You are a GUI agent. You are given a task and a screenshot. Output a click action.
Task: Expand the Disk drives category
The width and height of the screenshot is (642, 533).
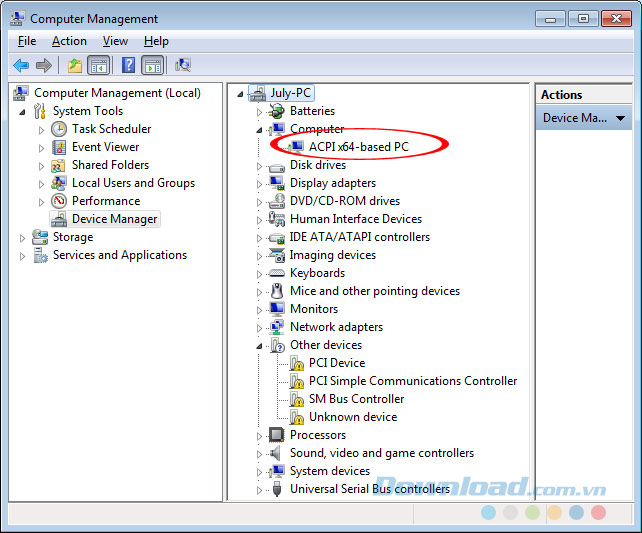tap(259, 166)
